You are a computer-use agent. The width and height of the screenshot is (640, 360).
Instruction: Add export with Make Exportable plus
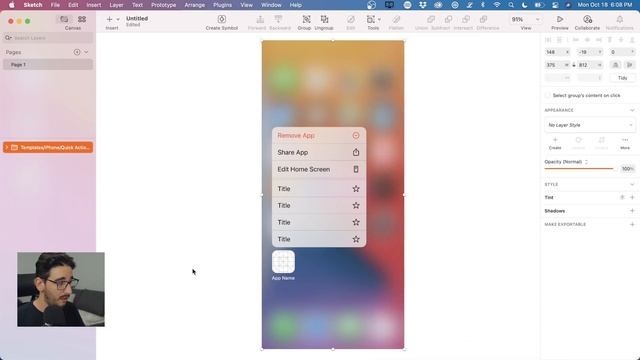tap(632, 224)
